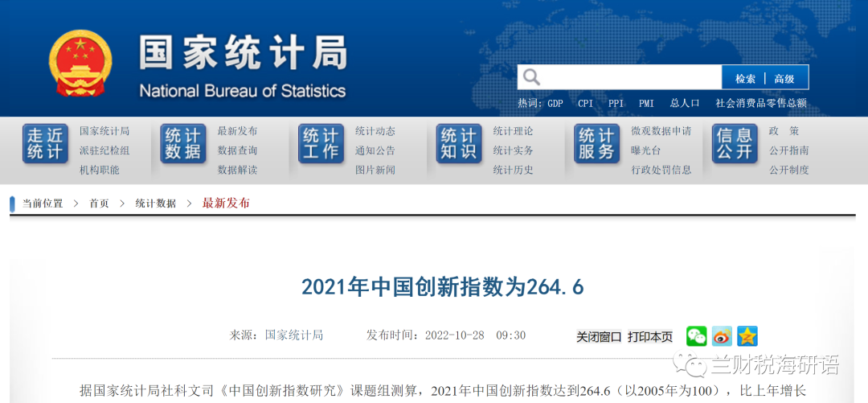Select hot keyword PPI
Image resolution: width=868 pixels, height=403 pixels.
[x=616, y=103]
